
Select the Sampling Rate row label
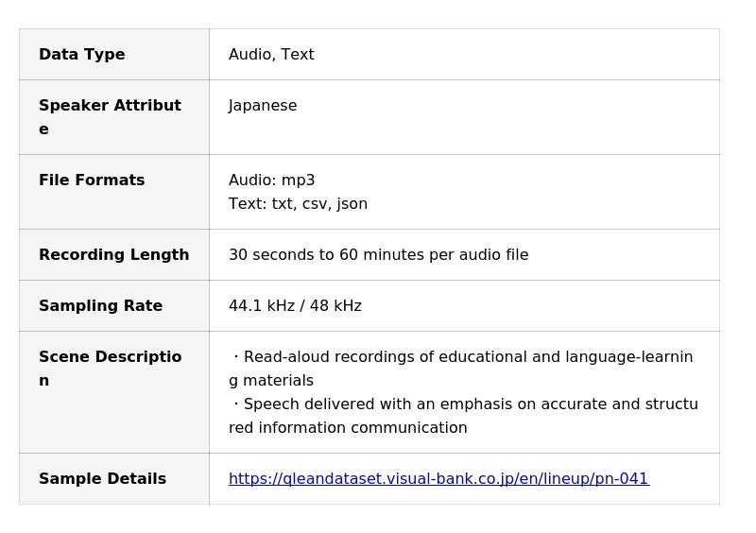pos(100,306)
